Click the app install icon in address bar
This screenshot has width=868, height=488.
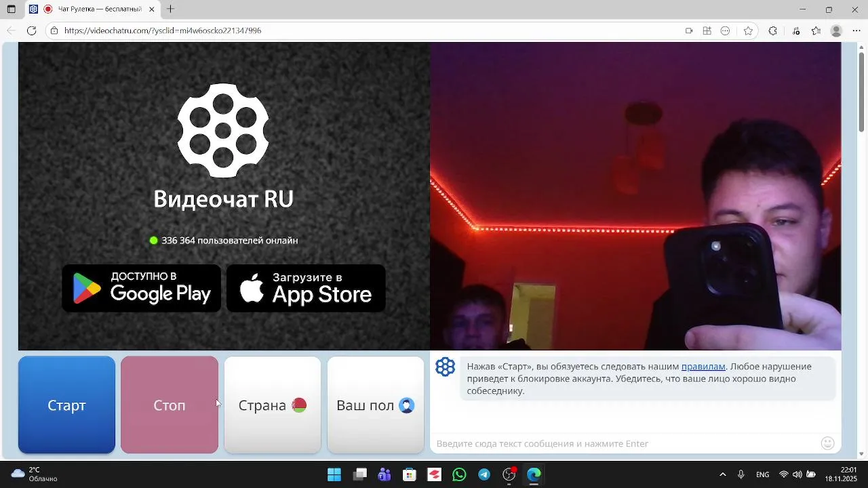[707, 30]
